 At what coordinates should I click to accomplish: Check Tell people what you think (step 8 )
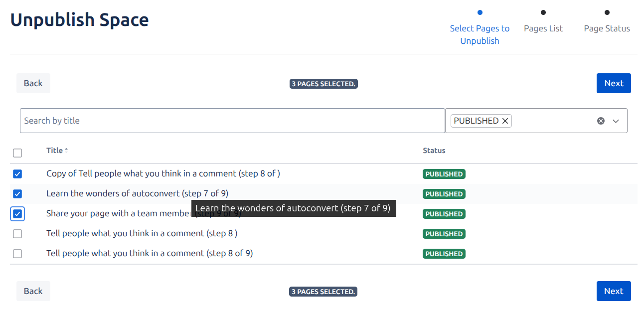point(17,234)
